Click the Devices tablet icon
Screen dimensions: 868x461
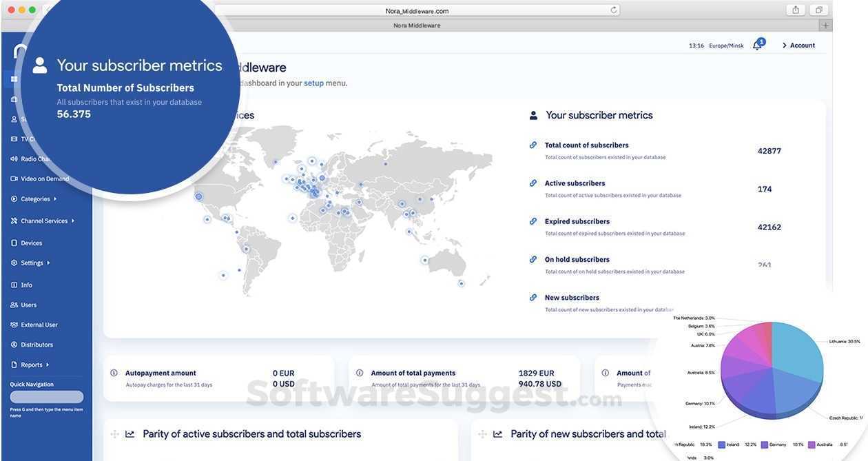[14, 243]
